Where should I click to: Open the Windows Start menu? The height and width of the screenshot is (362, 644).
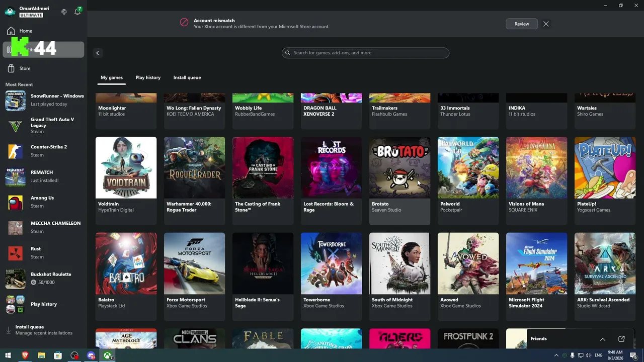coord(8,355)
